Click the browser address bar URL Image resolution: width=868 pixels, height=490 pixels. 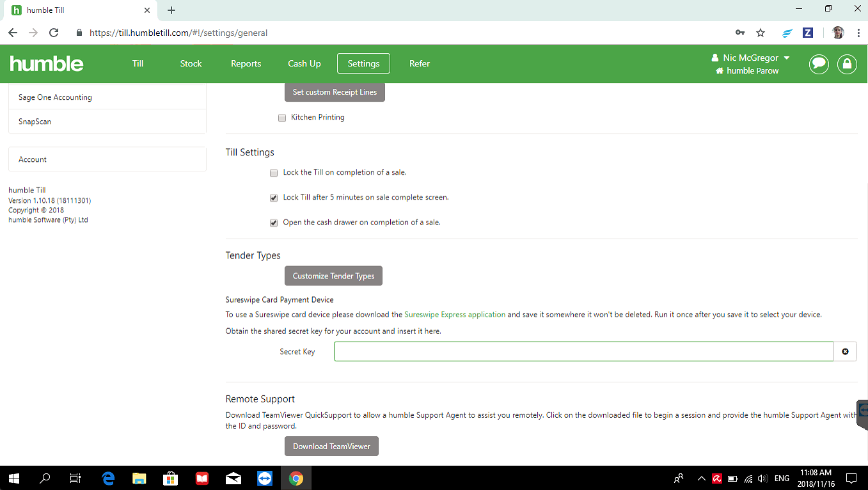pos(178,33)
